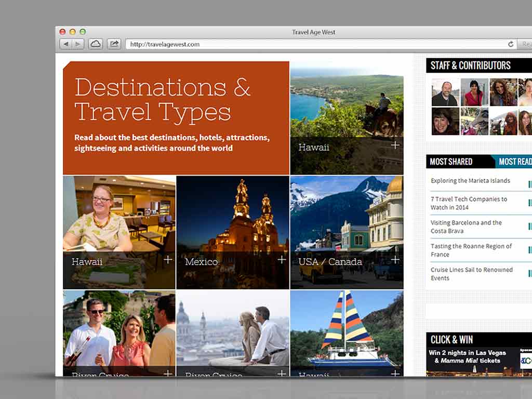Select the bald bearded man staff photo

coord(445,92)
